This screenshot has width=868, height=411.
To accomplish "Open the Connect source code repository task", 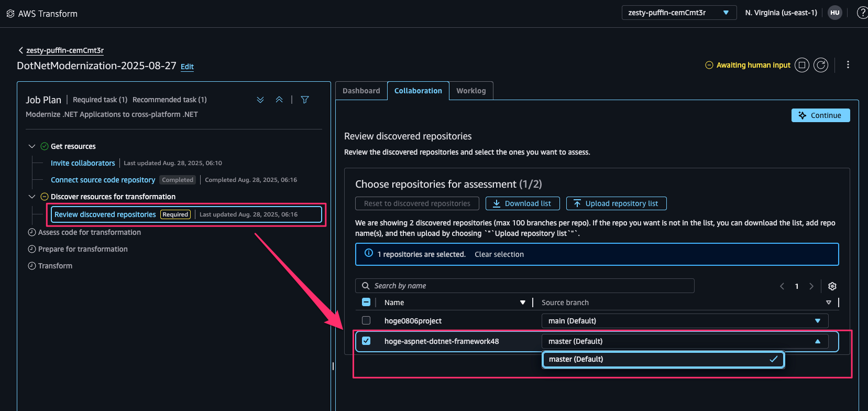I will click(103, 180).
